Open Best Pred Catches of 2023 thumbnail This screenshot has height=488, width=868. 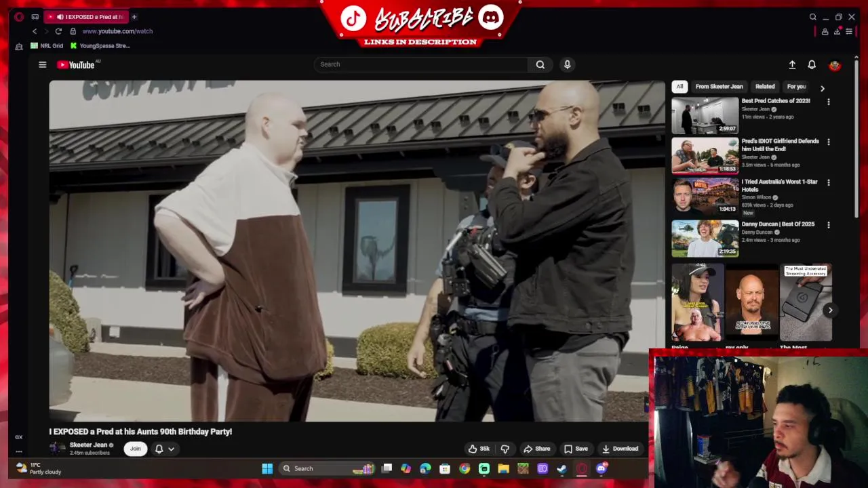tap(705, 115)
